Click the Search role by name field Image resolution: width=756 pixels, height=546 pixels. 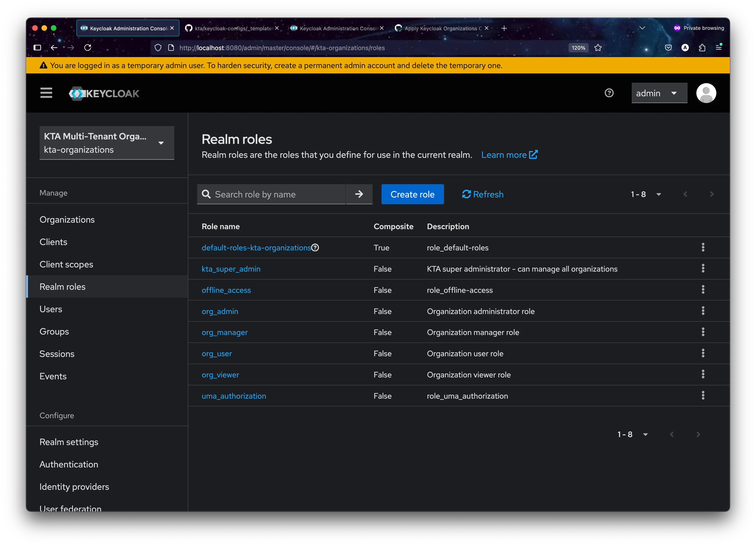click(x=277, y=194)
